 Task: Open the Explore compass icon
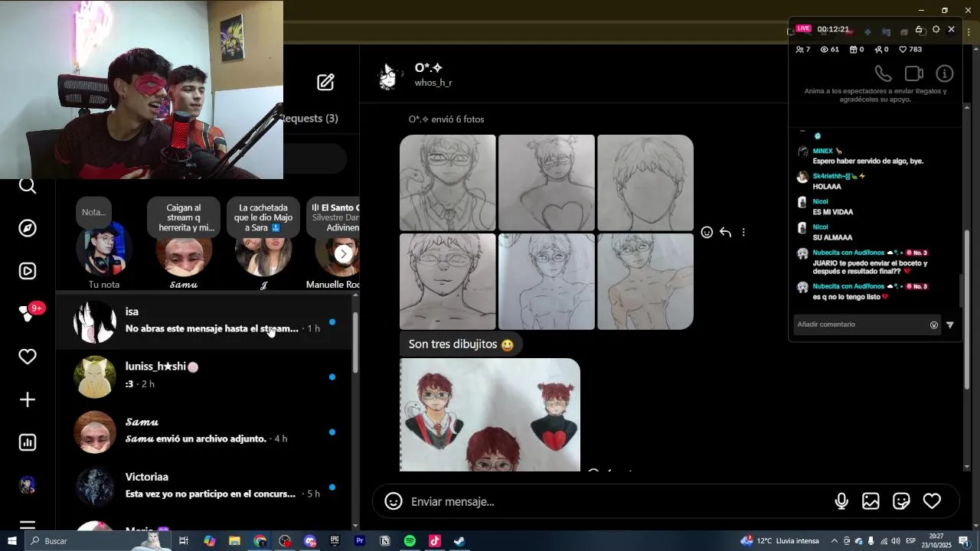28,228
